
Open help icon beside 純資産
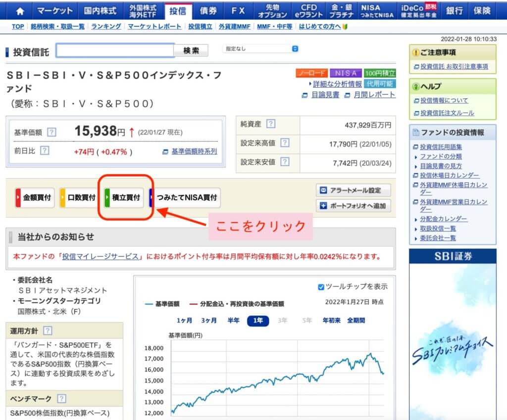point(271,124)
